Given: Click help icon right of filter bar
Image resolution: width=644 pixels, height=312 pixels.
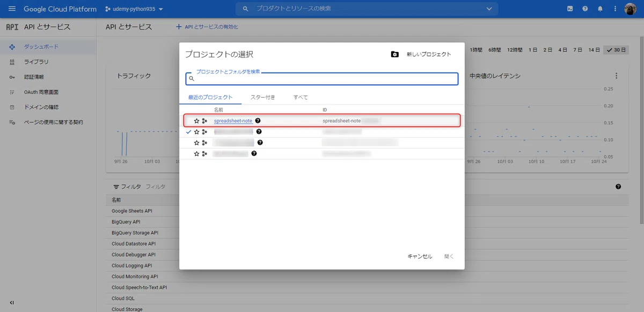Looking at the screenshot, I should click(x=618, y=187).
